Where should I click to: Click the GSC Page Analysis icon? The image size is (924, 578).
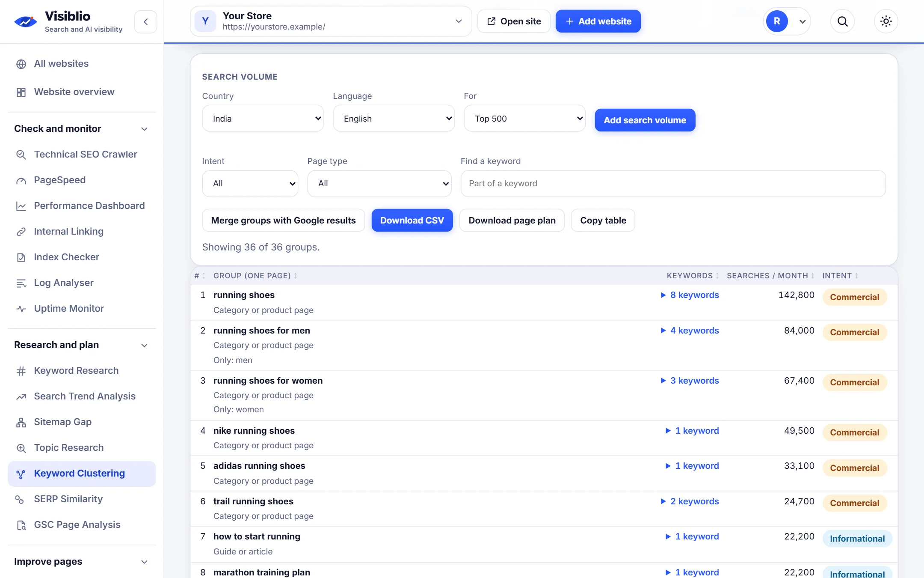[x=21, y=525]
